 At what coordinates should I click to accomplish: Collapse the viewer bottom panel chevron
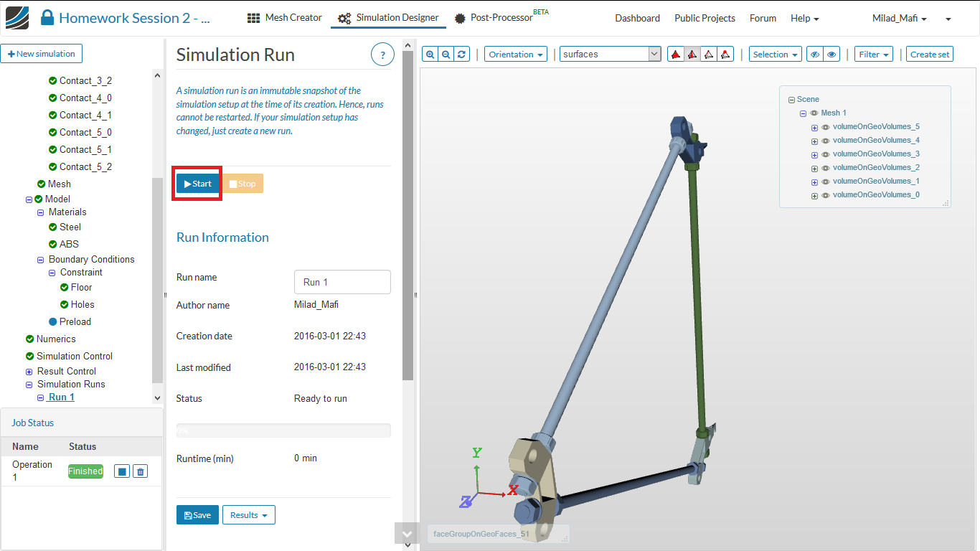(407, 534)
